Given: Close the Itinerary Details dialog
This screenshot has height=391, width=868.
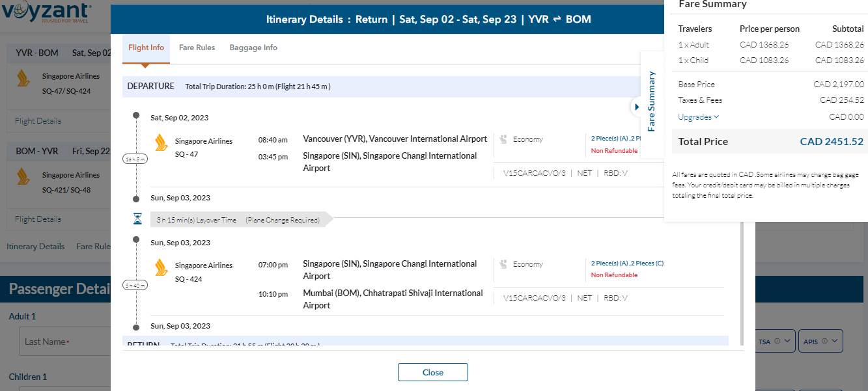Looking at the screenshot, I should click(432, 372).
